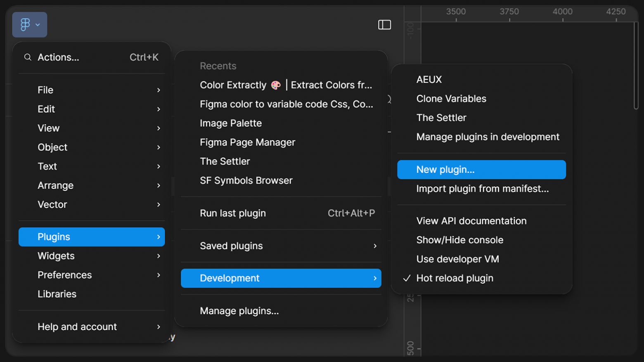
Task: Open Manage plugins in development
Action: (x=488, y=137)
